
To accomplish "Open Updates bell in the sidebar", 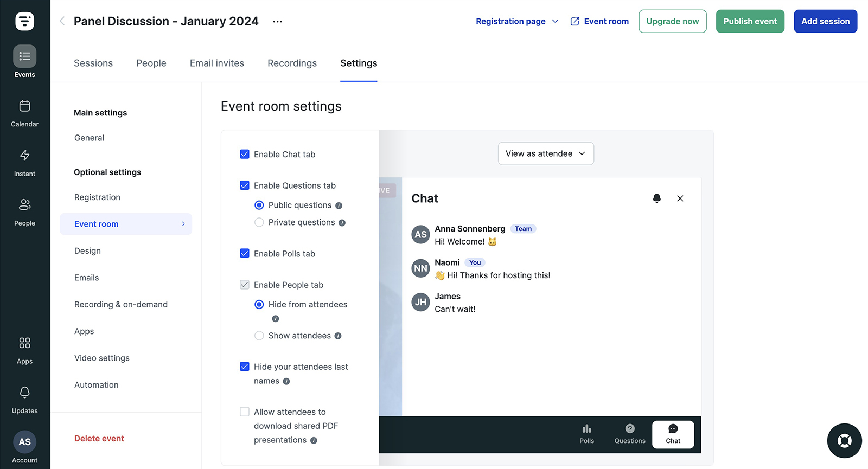I will tap(24, 400).
